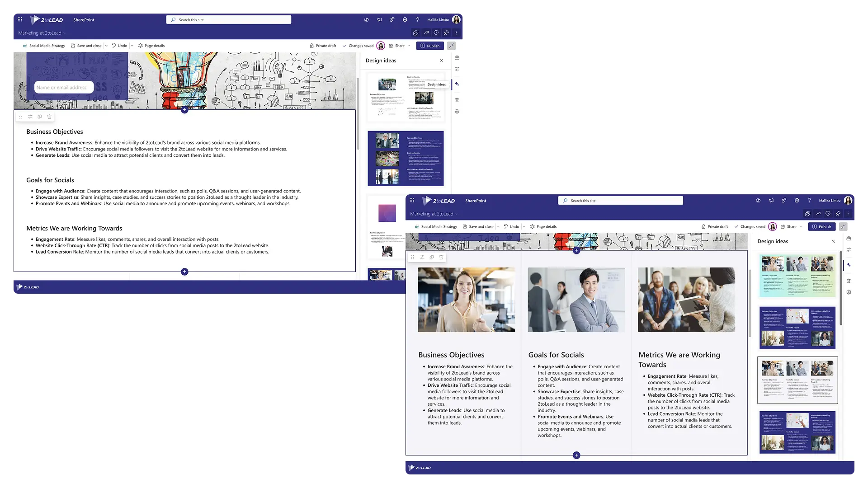Click the Design ideas scrollbar in front window
The width and height of the screenshot is (868, 488).
click(841, 289)
